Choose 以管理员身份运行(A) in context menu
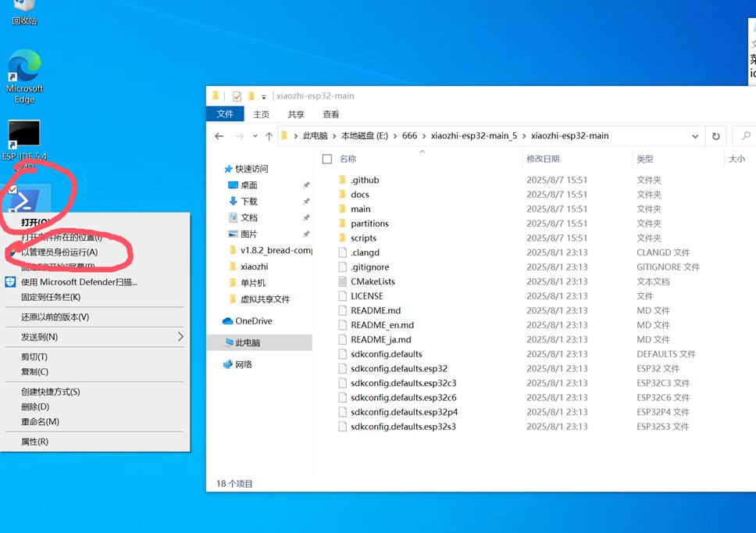The image size is (756, 533). tap(59, 252)
